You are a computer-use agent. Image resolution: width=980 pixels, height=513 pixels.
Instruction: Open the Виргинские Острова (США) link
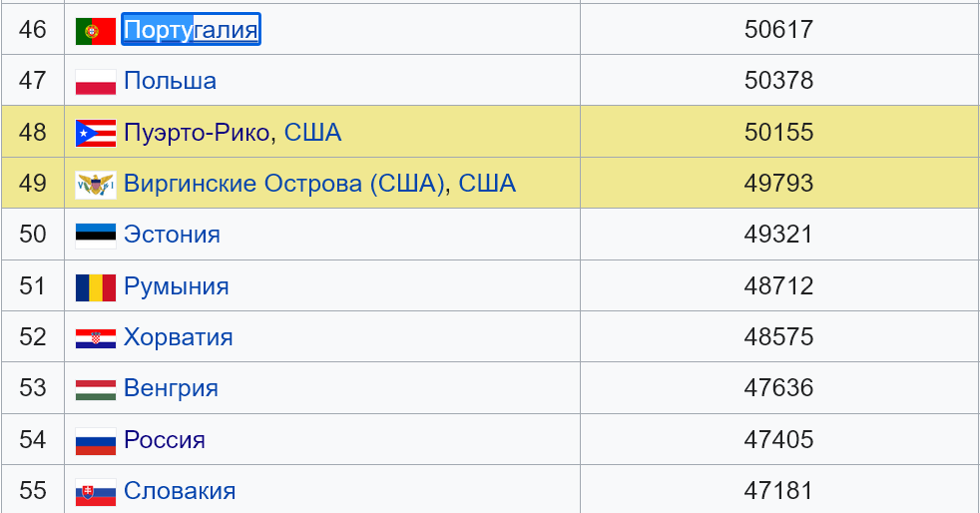coord(283,184)
